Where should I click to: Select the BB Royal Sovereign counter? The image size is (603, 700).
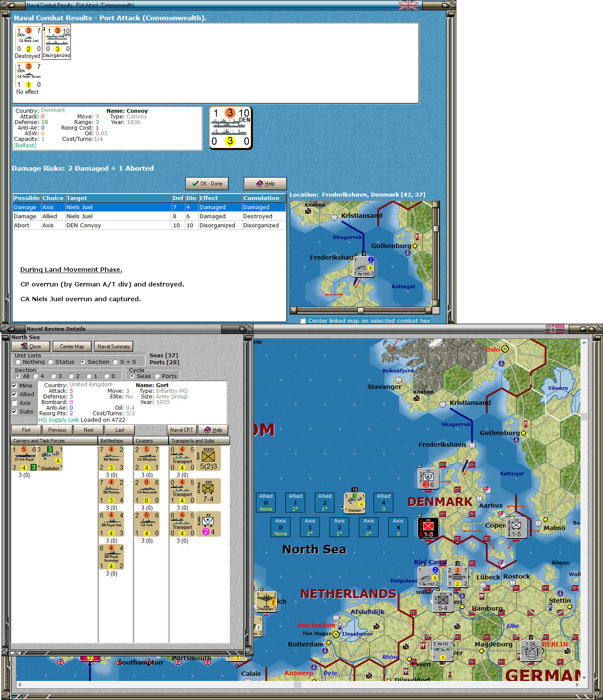pyautogui.click(x=112, y=557)
